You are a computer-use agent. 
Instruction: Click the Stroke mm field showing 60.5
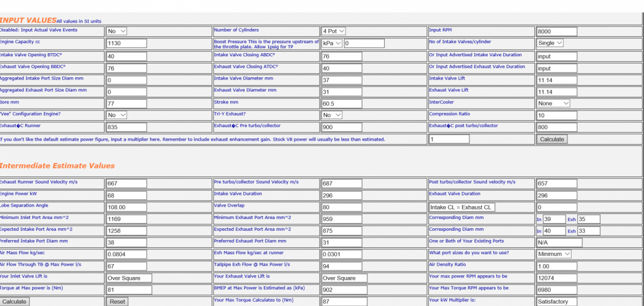(342, 104)
